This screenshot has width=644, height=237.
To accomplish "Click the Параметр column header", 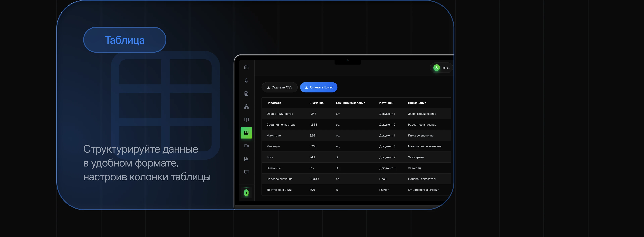I will [274, 103].
